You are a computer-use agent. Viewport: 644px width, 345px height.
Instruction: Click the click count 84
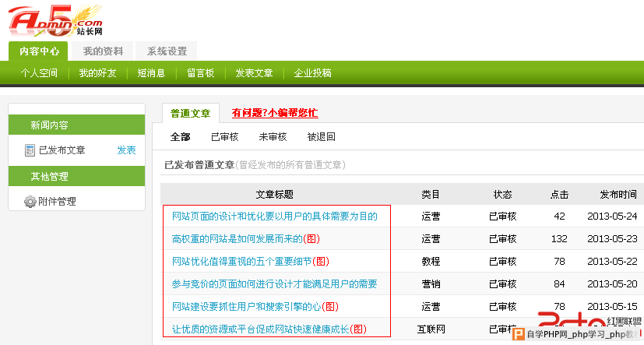point(559,284)
